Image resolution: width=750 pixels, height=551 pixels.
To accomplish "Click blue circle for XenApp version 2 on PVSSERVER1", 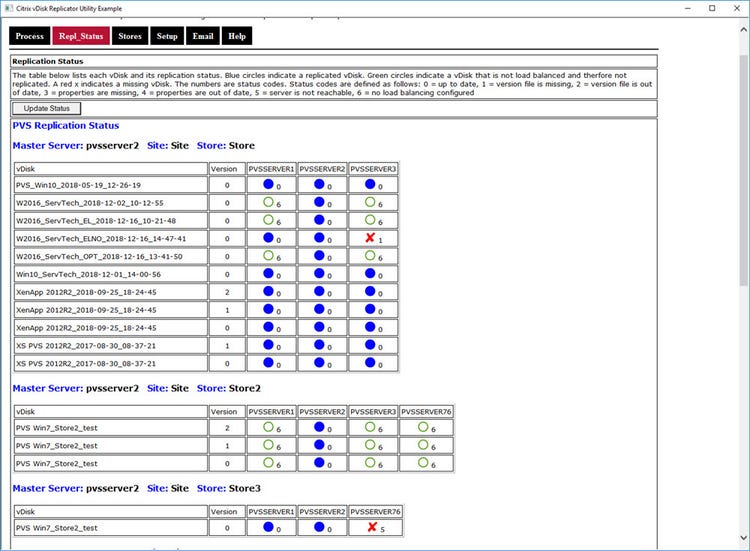I will [268, 291].
